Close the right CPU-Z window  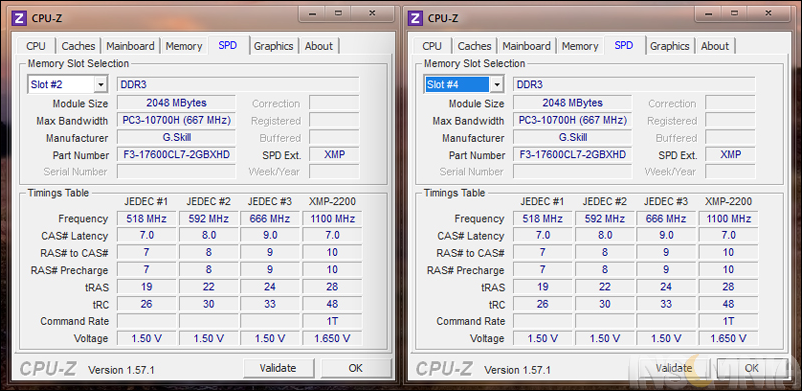[x=768, y=13]
